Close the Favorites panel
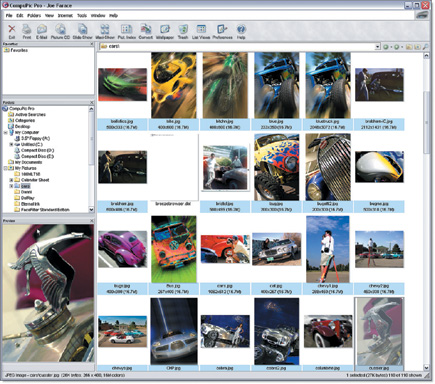The image size is (435, 384). 92,44
